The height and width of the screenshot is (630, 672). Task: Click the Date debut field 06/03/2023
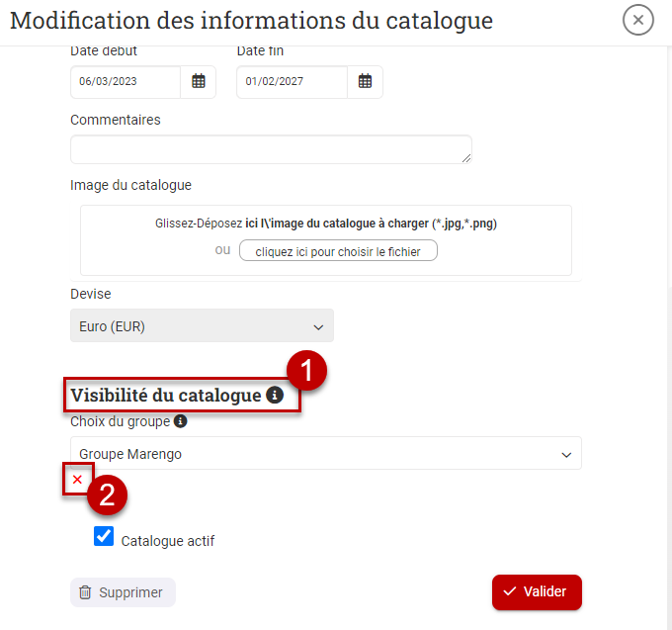coord(125,82)
